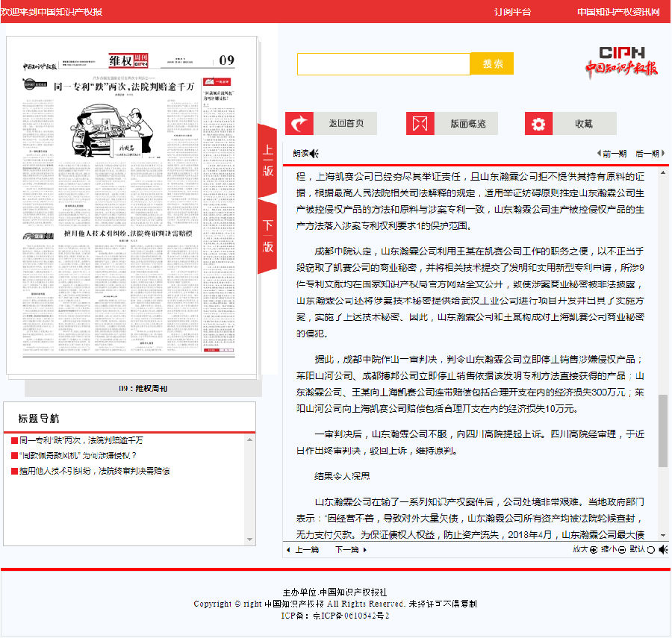Click the article pane vertical scrollbar thumb
The height and width of the screenshot is (638, 672).
(663, 431)
